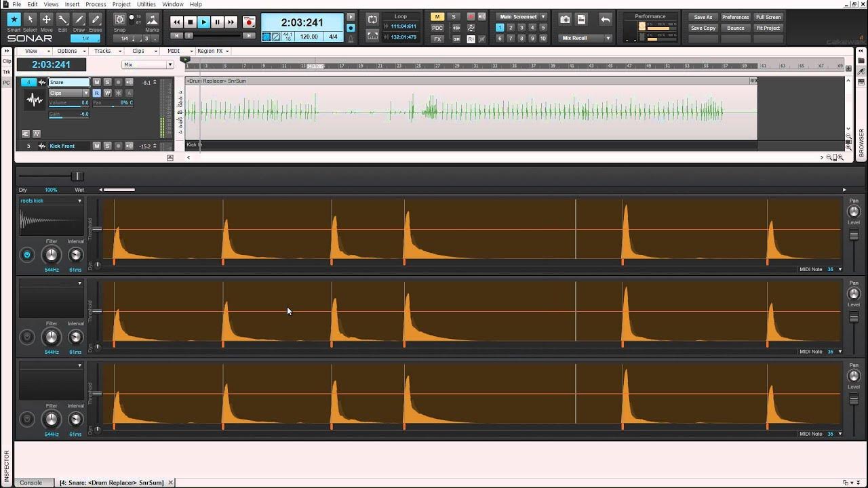Toggle Write automation on Snare track
This screenshot has width=868, height=488.
[x=107, y=93]
